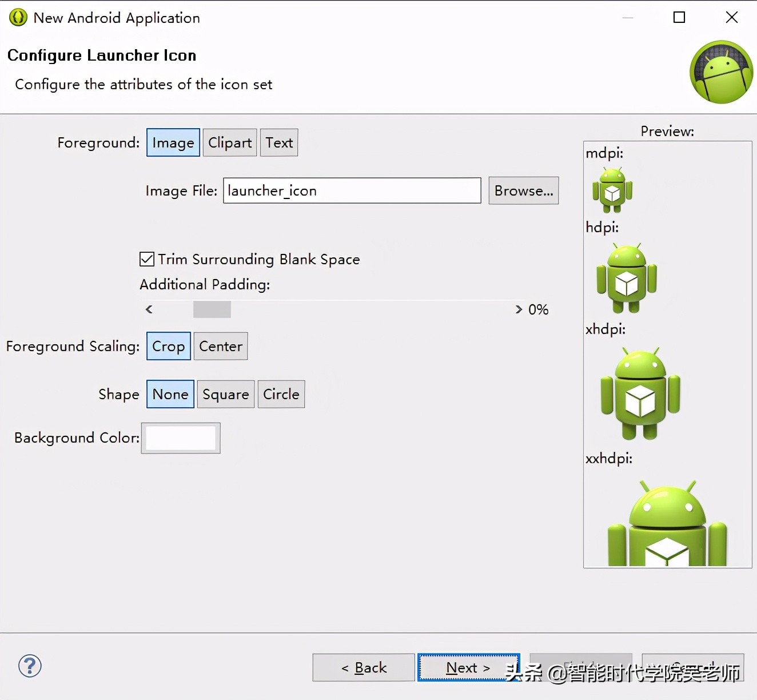Click the xxhdpi preview icon

[x=667, y=523]
